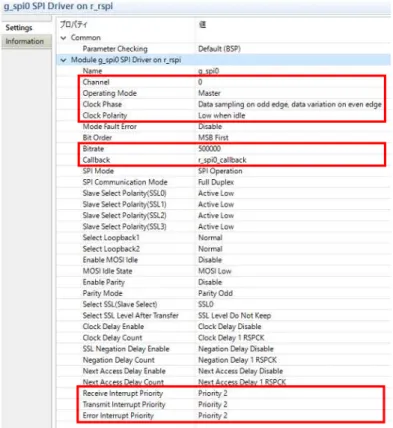Open the Parity Mode Parity Odd value

pyautogui.click(x=215, y=293)
